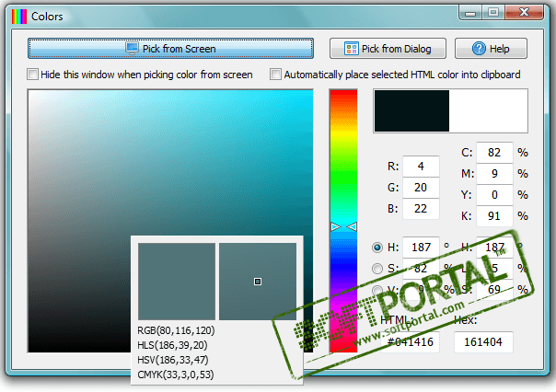Click the palette icon on Pick from Dialog
This screenshot has height=392, width=556.
[x=351, y=49]
